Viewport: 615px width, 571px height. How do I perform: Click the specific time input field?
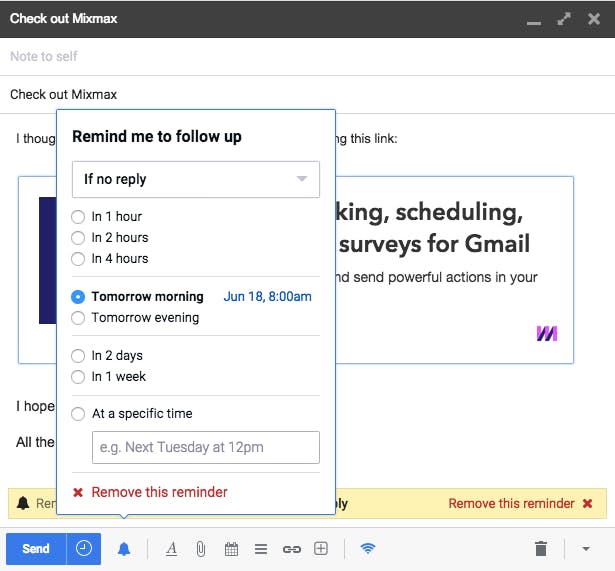[x=206, y=447]
